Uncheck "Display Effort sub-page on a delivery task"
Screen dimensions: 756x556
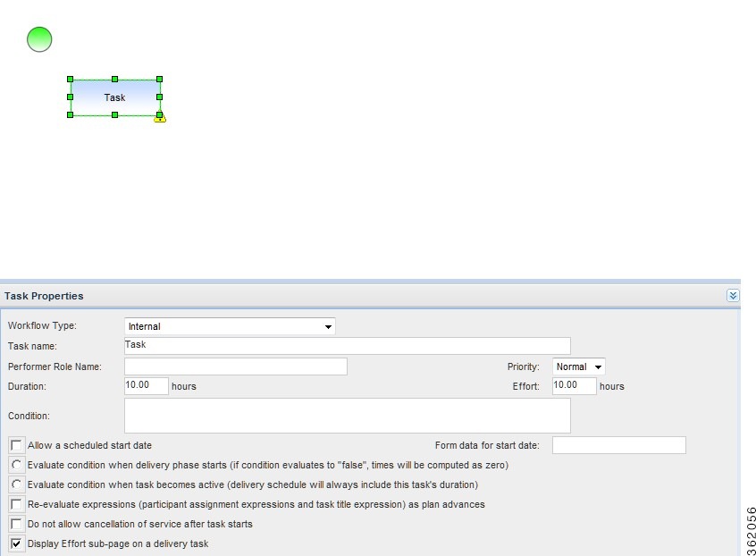15,543
